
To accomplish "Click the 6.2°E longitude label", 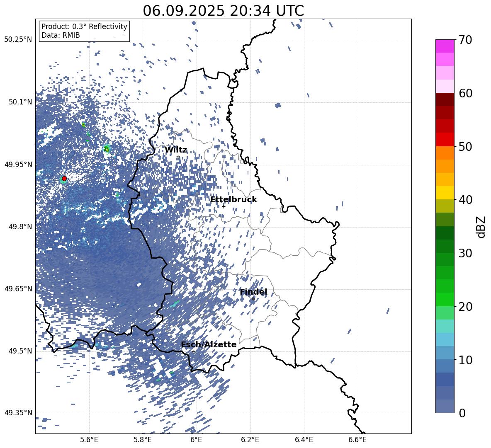I will tap(250, 440).
